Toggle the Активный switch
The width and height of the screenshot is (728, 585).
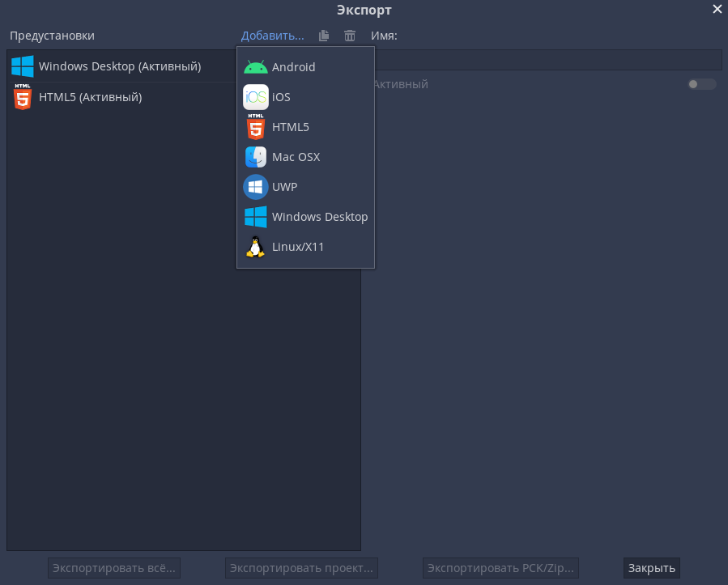click(x=701, y=84)
